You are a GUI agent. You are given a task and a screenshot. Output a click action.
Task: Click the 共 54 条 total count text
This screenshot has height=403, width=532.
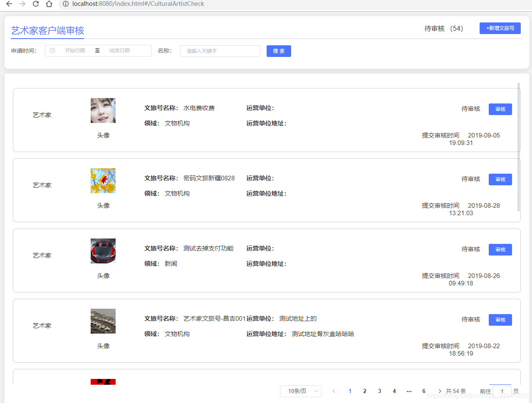[x=456, y=391]
